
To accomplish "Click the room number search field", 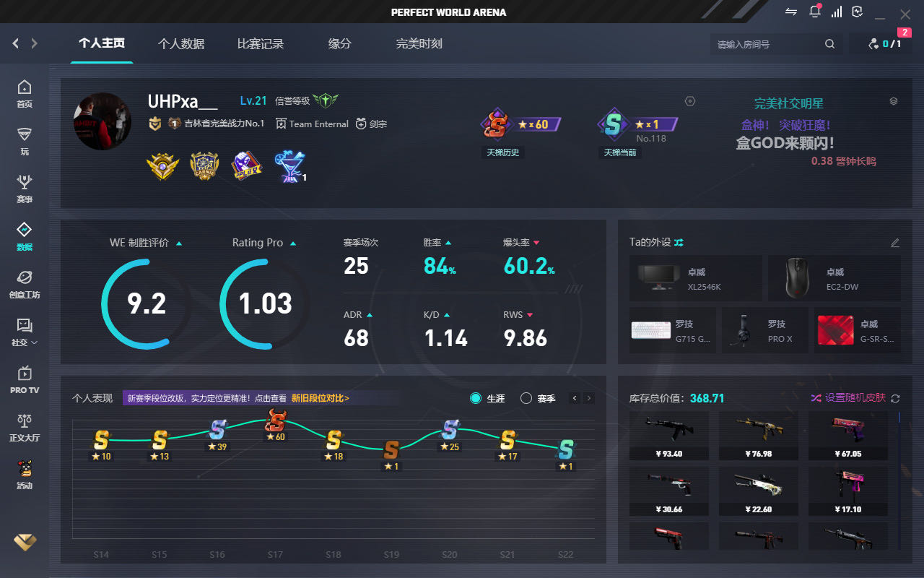I will click(769, 44).
